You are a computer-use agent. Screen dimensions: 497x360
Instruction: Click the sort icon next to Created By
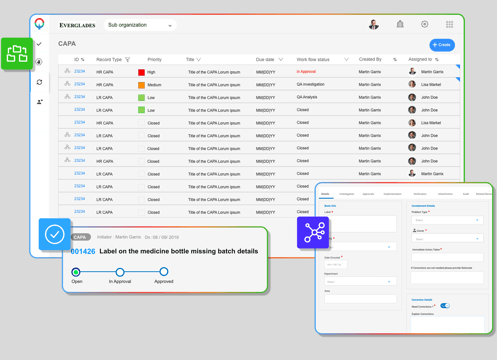click(x=395, y=59)
